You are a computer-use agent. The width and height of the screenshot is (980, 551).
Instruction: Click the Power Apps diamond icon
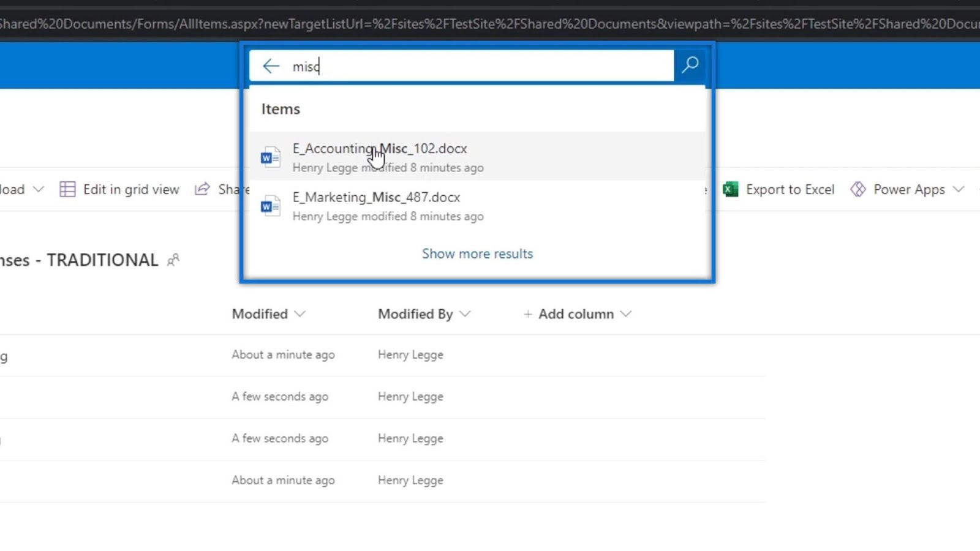(858, 190)
